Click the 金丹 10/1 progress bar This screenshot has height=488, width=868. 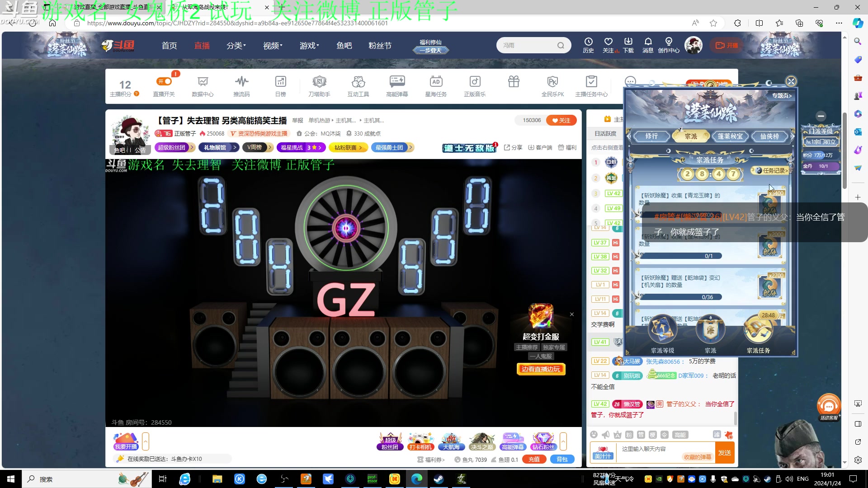tap(821, 166)
